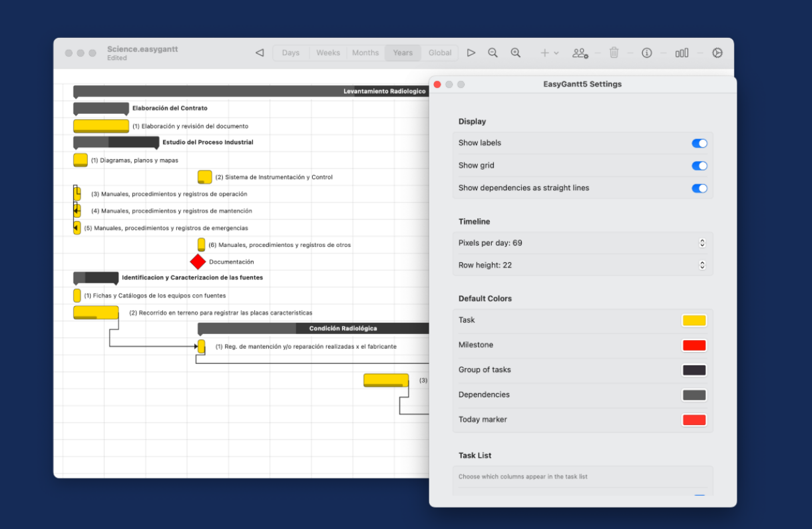Toggle Show dependencies as straight lines

coord(699,188)
